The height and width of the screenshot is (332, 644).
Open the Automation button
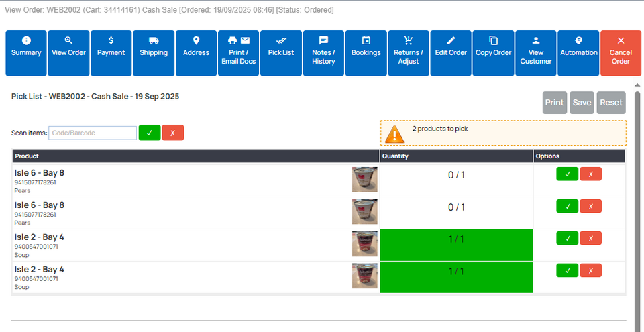coord(578,53)
